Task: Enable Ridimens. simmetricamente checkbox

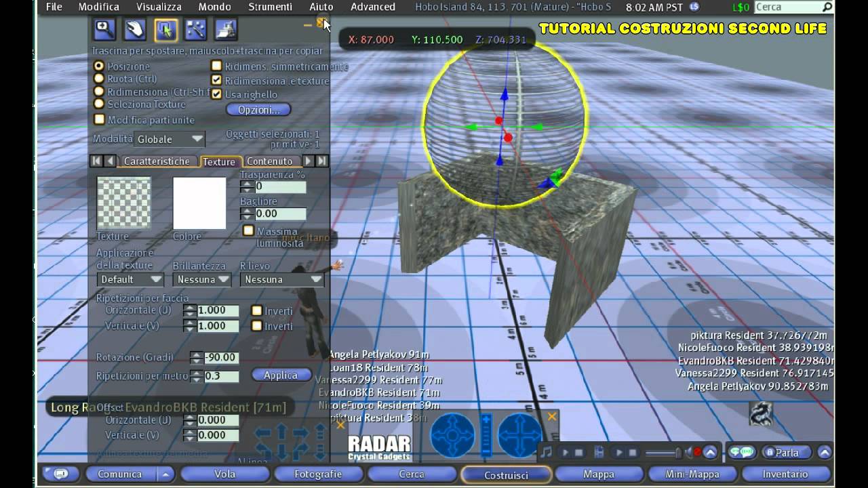Action: pyautogui.click(x=216, y=66)
